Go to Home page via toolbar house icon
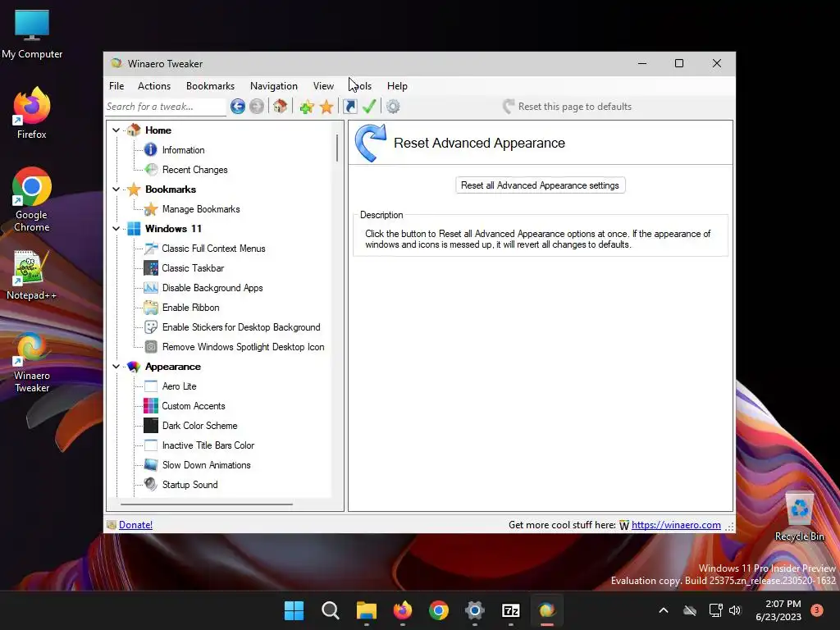840x630 pixels. point(280,106)
